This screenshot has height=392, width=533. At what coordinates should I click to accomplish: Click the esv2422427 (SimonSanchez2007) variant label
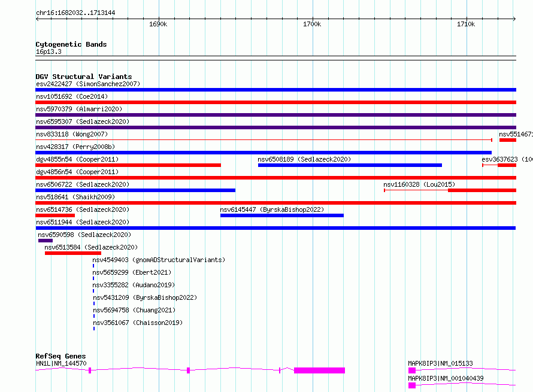pyautogui.click(x=88, y=84)
